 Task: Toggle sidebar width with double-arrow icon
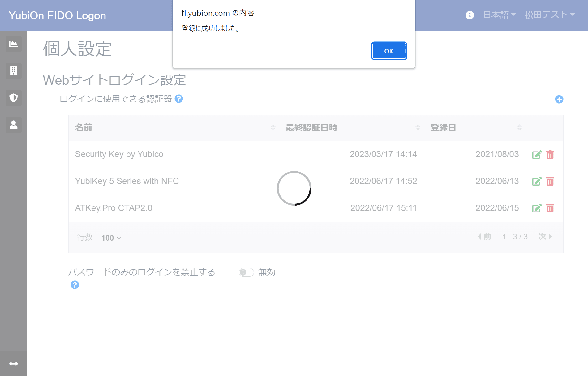pyautogui.click(x=14, y=364)
